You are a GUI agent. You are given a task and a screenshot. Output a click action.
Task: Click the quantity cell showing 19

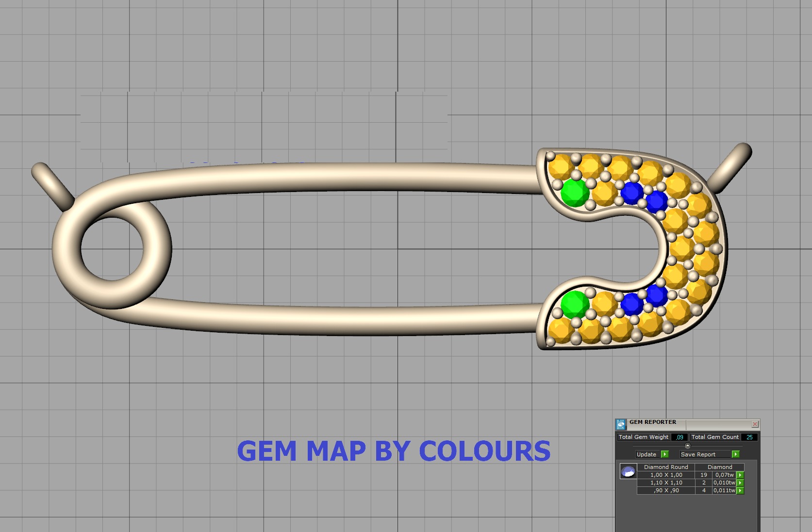(704, 475)
